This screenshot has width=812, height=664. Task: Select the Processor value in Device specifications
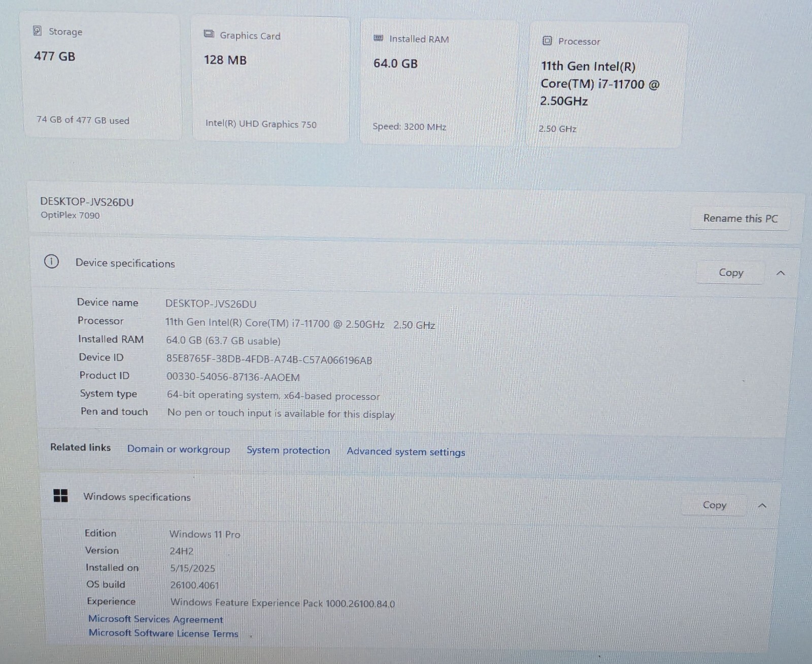pyautogui.click(x=300, y=324)
